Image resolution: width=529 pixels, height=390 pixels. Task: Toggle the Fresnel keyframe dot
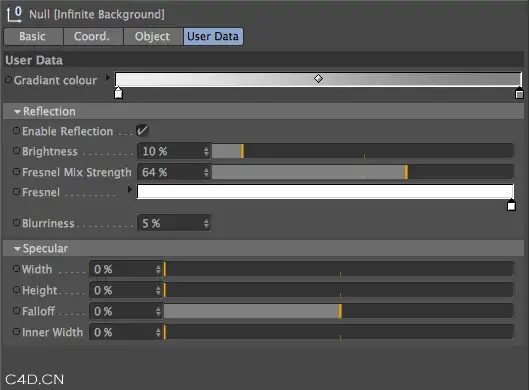16,192
